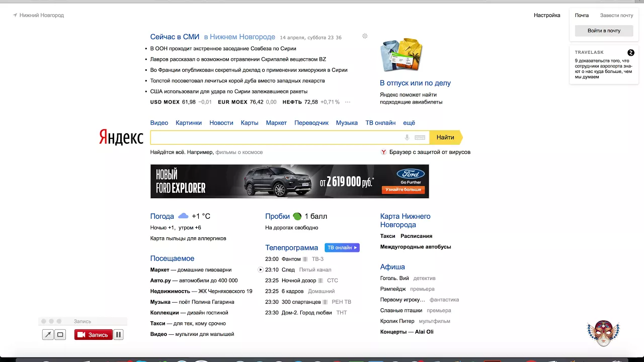Open Карта пыльцы для аллергиков link

coord(188,238)
